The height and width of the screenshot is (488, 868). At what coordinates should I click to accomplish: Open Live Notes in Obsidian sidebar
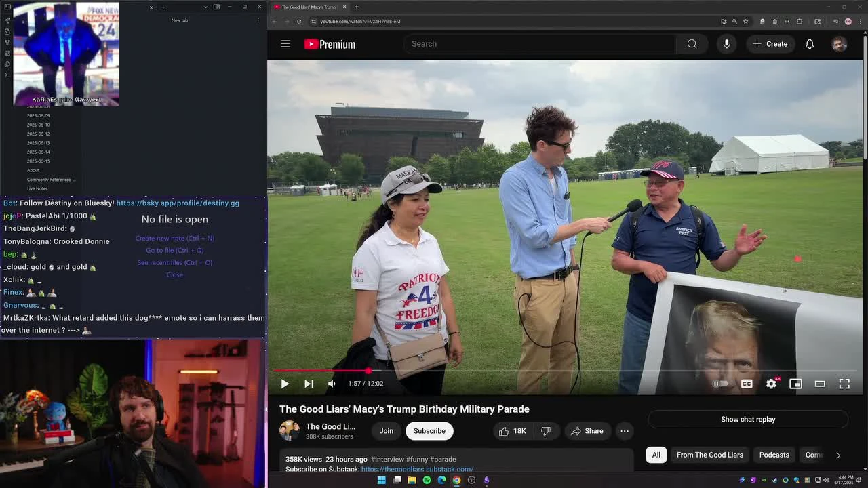pyautogui.click(x=37, y=188)
